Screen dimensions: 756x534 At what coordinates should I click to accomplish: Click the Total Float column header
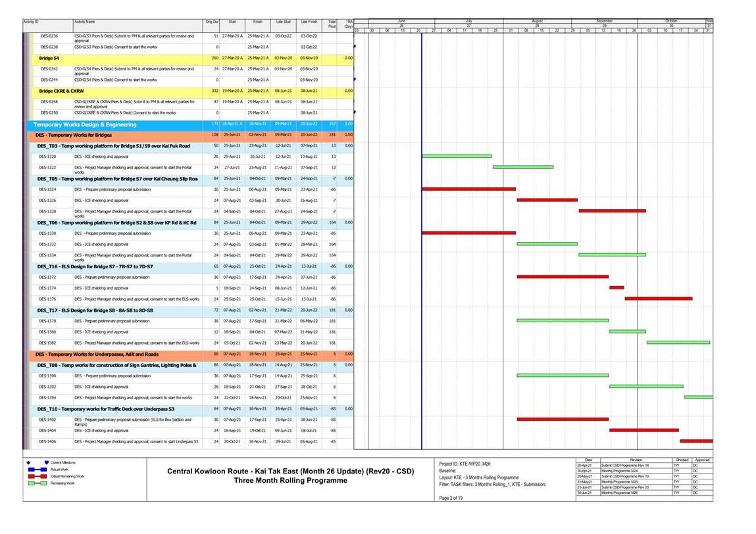click(332, 24)
